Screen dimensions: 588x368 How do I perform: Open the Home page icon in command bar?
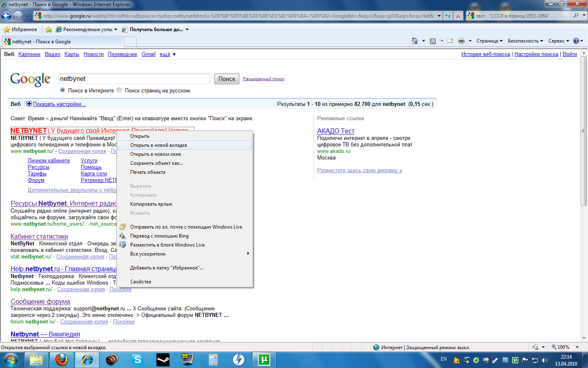pos(415,41)
